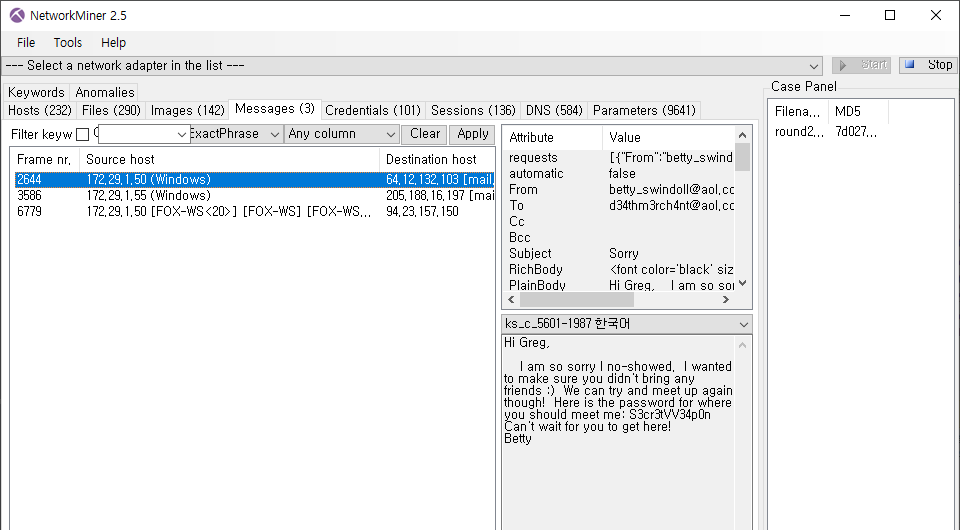Select message row with frame 3586
This screenshot has width=960, height=530.
click(x=254, y=195)
